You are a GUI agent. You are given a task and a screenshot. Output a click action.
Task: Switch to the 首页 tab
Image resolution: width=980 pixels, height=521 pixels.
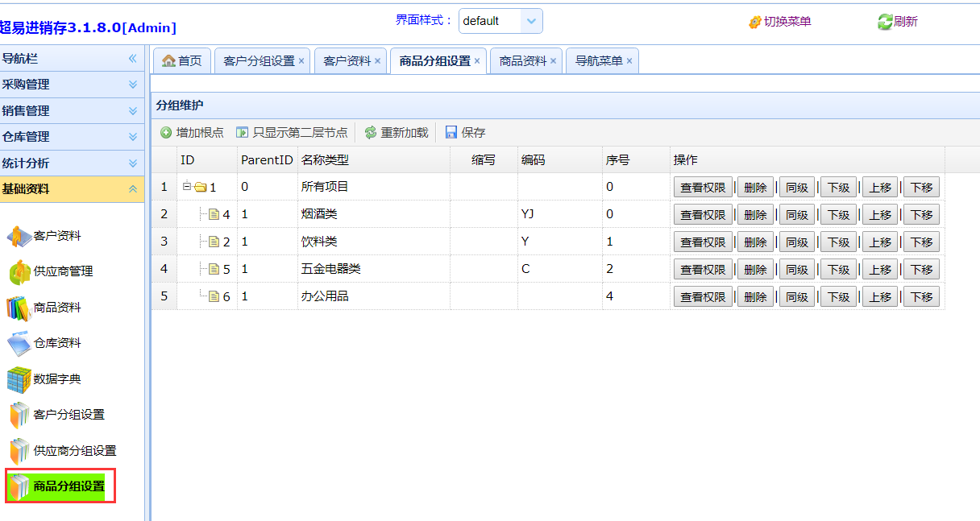(182, 61)
